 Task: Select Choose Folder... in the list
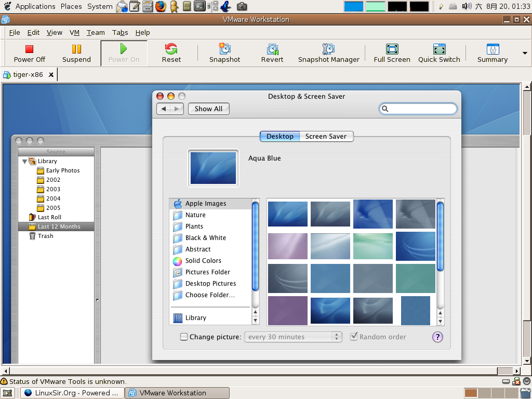pos(211,295)
